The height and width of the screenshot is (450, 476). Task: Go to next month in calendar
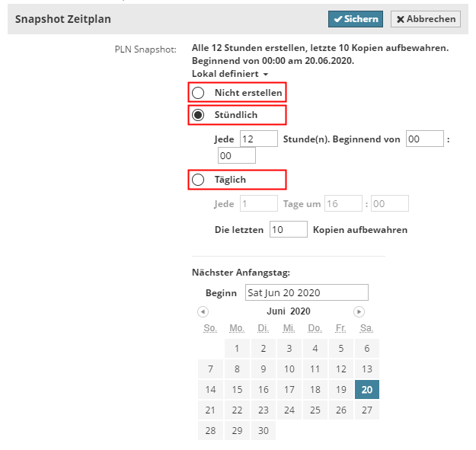pyautogui.click(x=359, y=311)
